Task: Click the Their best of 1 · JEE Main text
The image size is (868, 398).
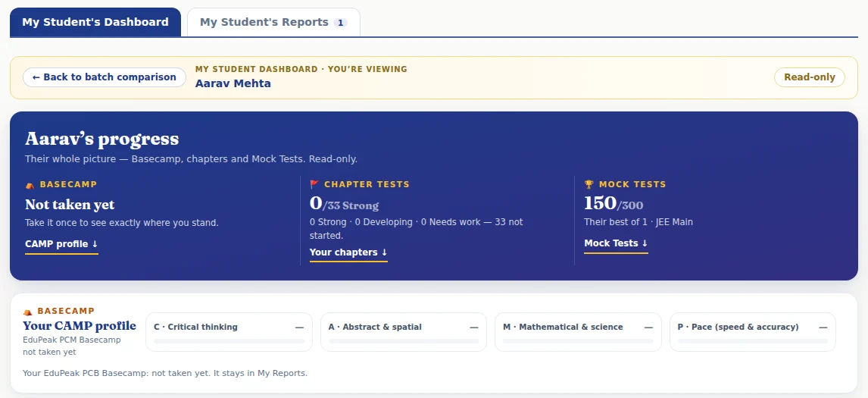Action: (x=639, y=222)
